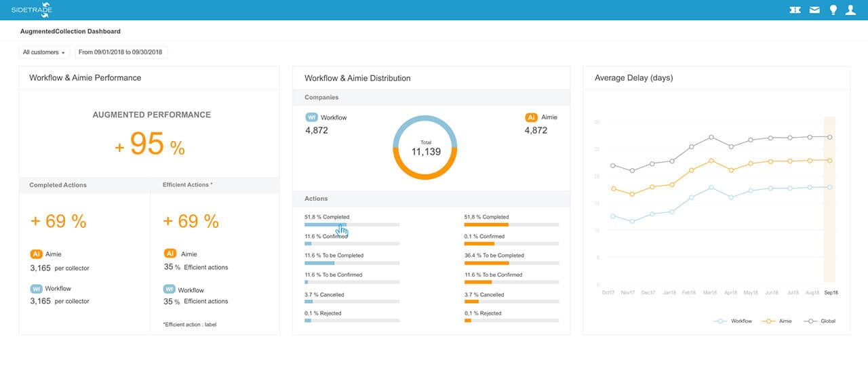Click the Oct17 axis label
The height and width of the screenshot is (377, 868).
point(609,292)
